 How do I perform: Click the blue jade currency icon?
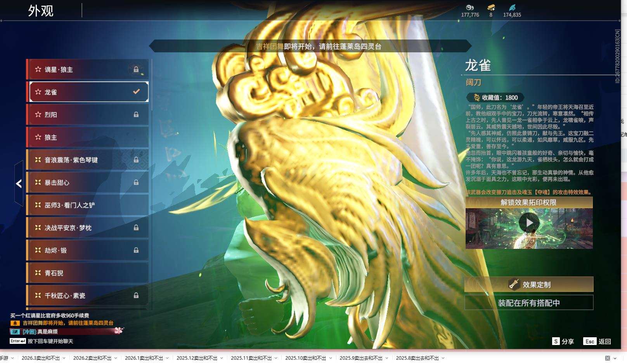pos(513,7)
